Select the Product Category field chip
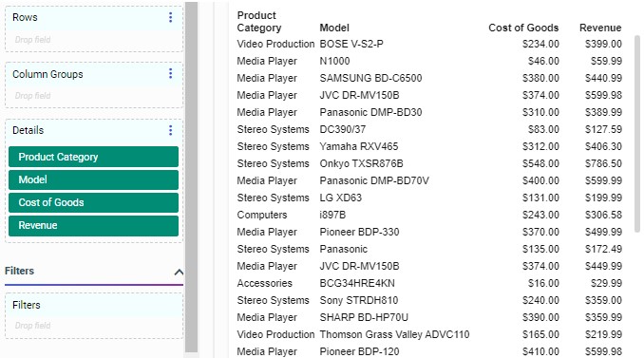The width and height of the screenshot is (644, 358). 94,157
